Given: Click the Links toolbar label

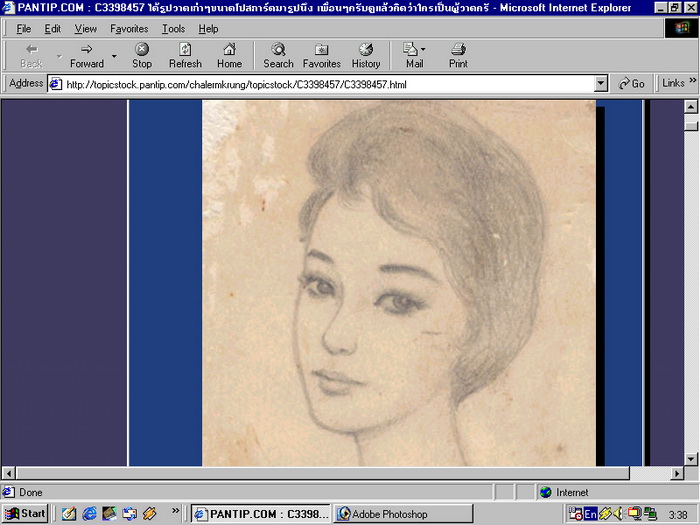Looking at the screenshot, I should click(x=673, y=83).
